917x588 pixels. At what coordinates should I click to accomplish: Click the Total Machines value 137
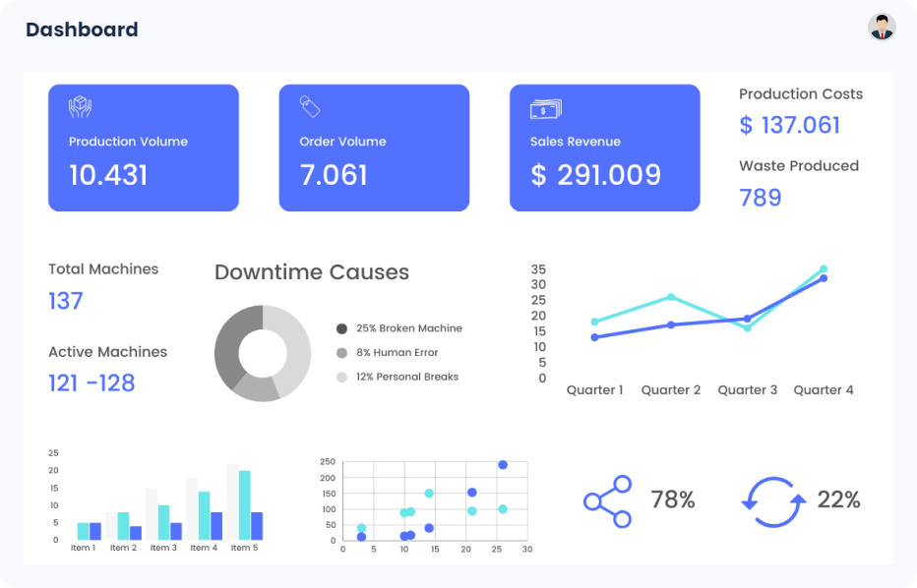click(x=66, y=301)
